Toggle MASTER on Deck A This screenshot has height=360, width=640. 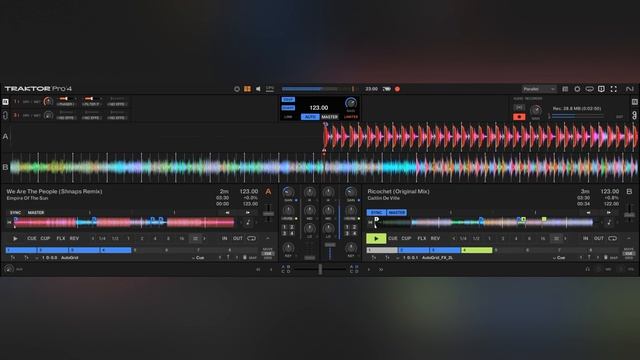coord(36,213)
